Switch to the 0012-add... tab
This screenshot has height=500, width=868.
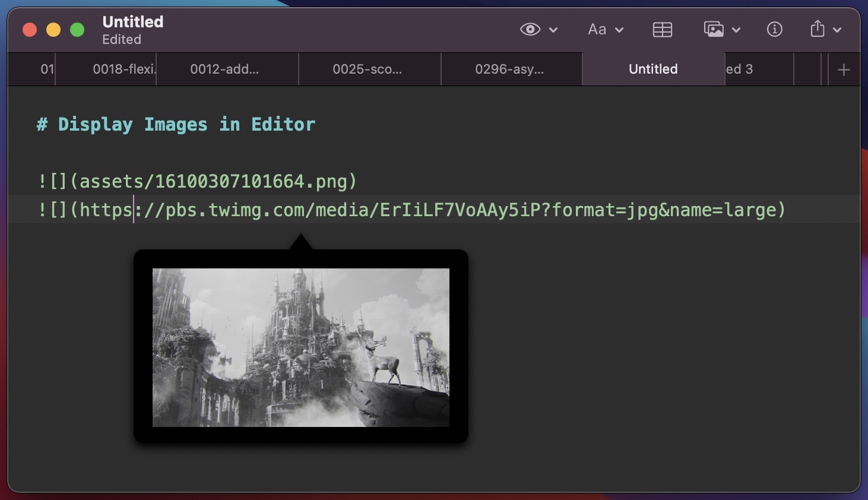coord(224,69)
